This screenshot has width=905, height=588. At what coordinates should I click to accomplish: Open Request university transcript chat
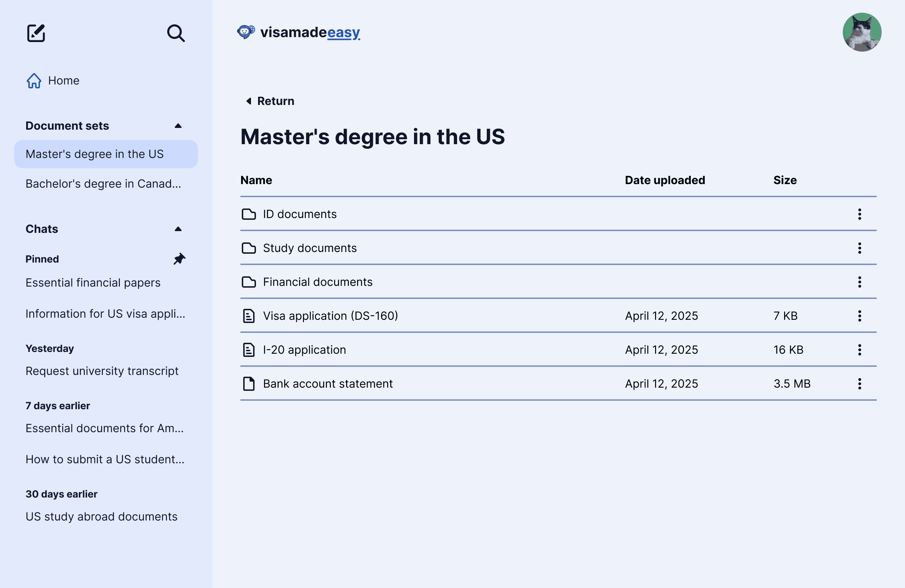(102, 371)
